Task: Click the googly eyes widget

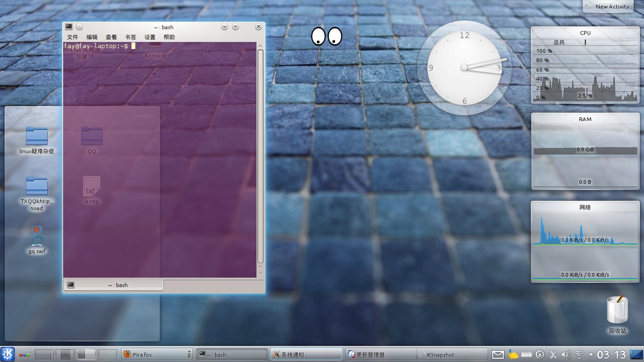Action: pos(327,36)
